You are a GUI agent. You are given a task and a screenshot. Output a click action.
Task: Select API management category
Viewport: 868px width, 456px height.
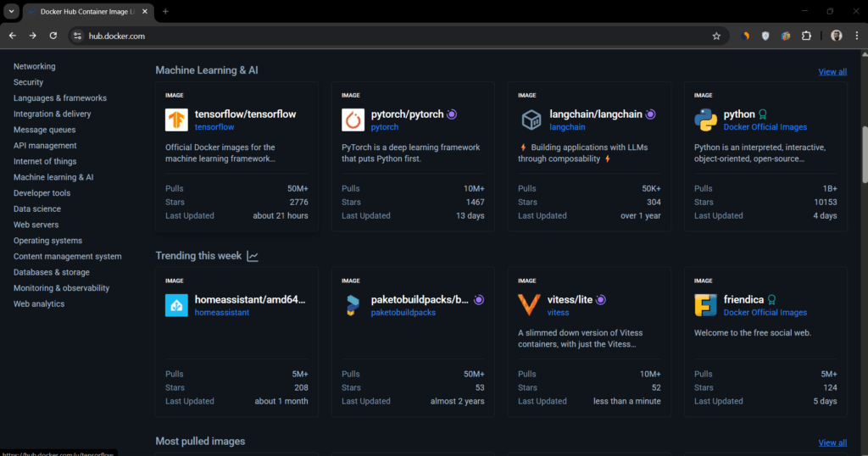tap(45, 146)
